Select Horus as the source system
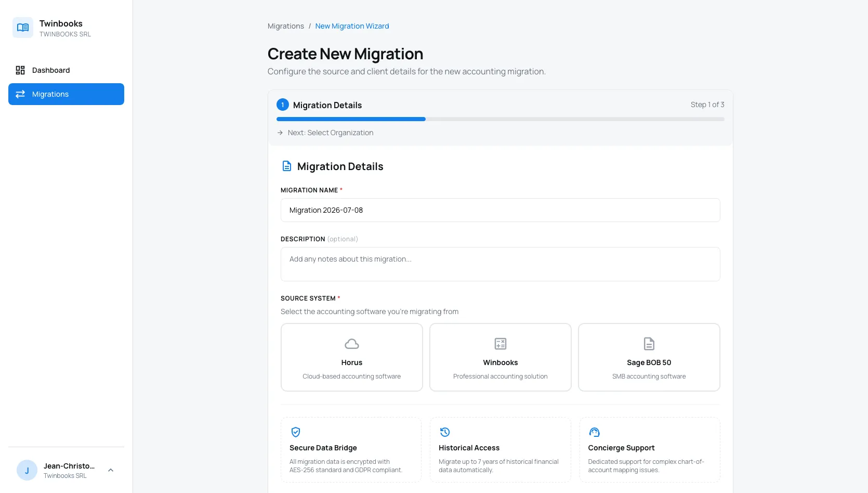868x493 pixels. 352,357
